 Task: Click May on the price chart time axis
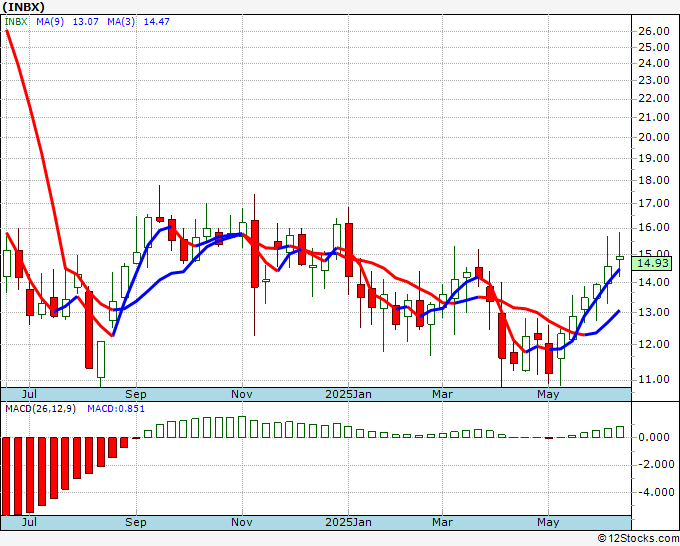pyautogui.click(x=548, y=394)
